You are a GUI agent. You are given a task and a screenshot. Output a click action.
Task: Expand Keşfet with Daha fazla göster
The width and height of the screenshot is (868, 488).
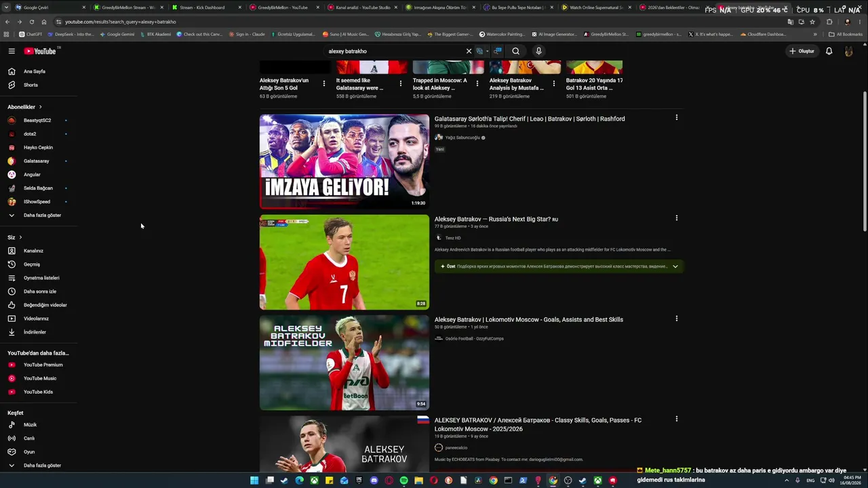[39, 466]
